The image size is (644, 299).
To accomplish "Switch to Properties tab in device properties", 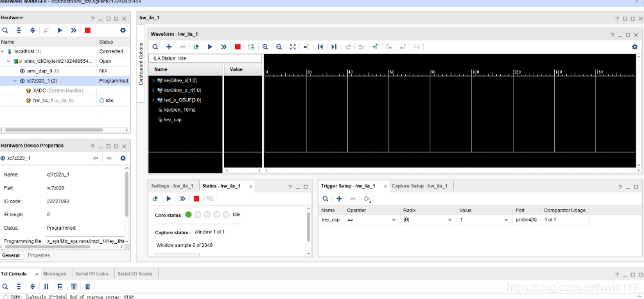I will coord(39,255).
